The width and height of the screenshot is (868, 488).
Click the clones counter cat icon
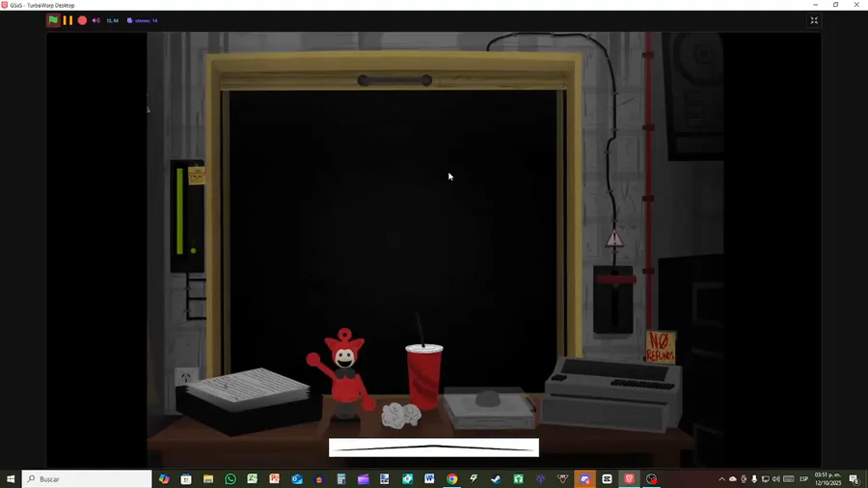[129, 20]
